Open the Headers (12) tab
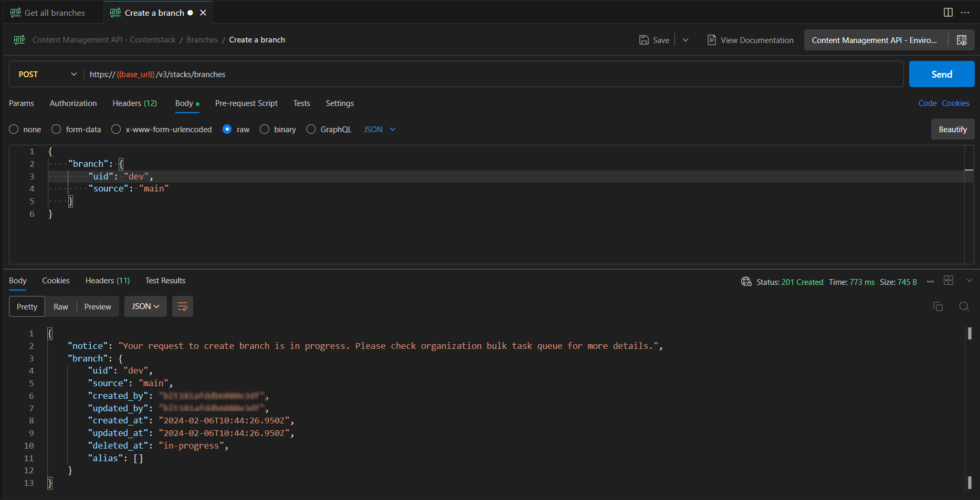The image size is (980, 500). click(135, 103)
